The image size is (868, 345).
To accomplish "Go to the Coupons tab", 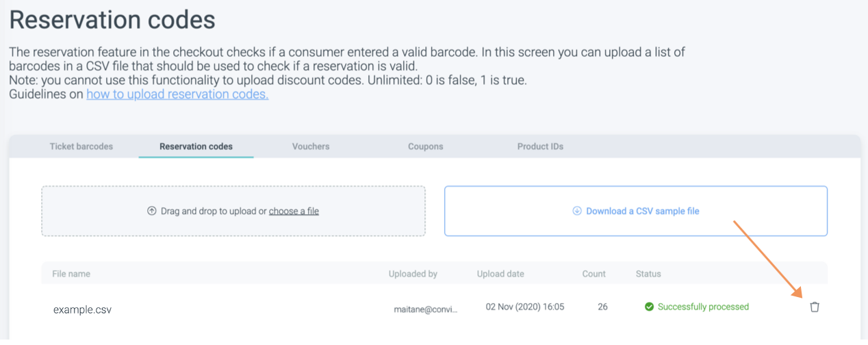I will click(426, 146).
